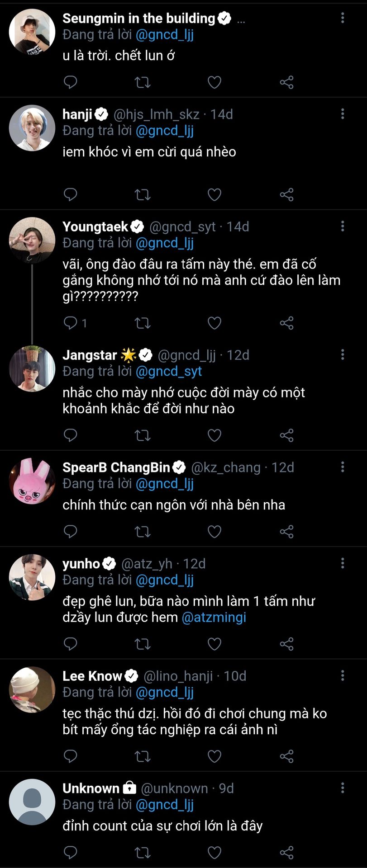Reply to Lee Know's tweet
Screen dimensions: 367x868
(x=71, y=756)
